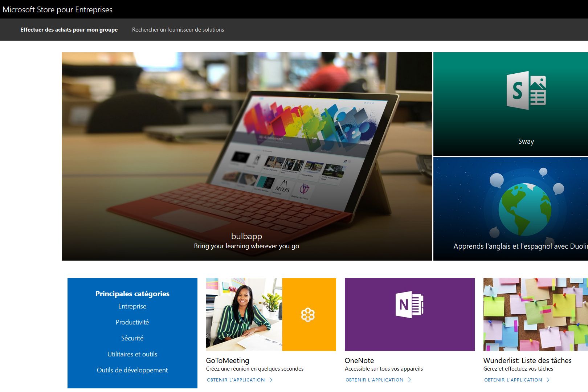Get the GoToMeeting app via Obtenir l'application

pos(236,380)
